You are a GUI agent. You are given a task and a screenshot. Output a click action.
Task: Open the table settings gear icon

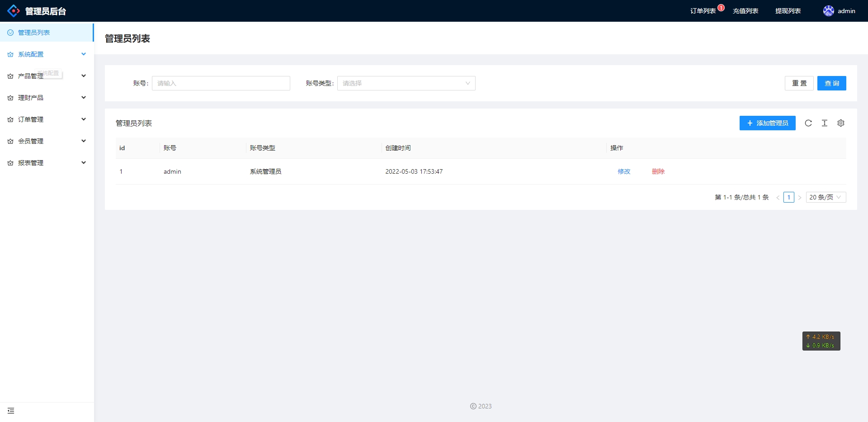tap(840, 123)
